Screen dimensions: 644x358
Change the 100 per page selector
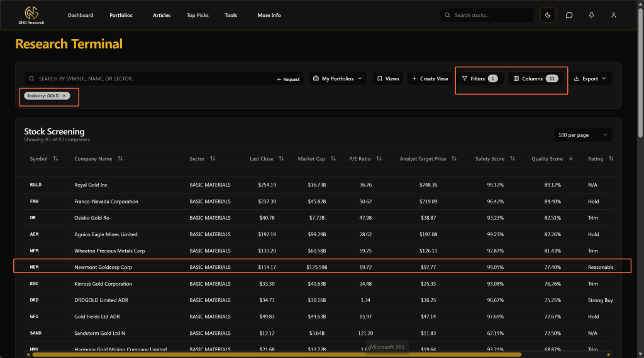(583, 135)
